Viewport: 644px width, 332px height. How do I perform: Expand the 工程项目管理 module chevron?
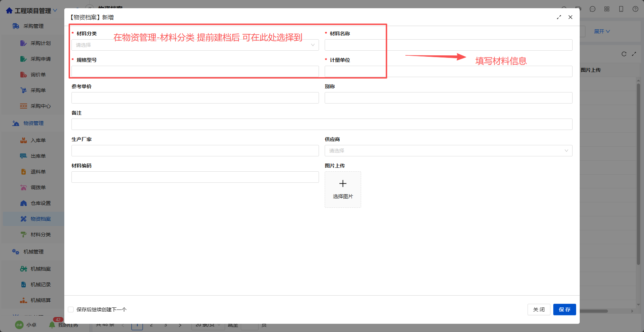point(55,10)
